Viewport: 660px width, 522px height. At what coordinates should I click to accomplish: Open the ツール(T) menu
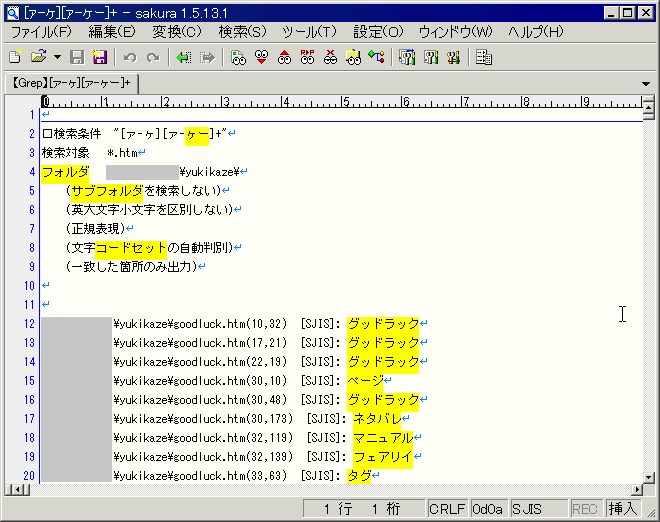click(309, 32)
